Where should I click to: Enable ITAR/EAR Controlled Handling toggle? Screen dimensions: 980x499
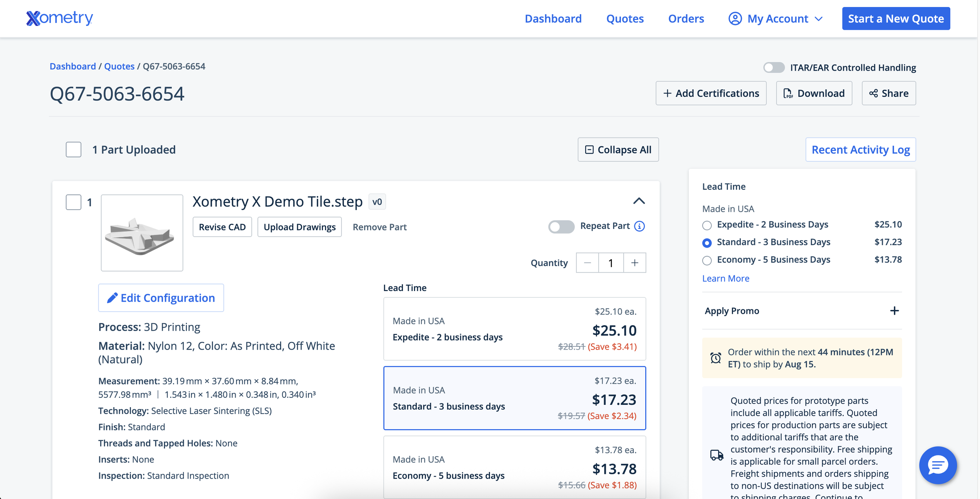pyautogui.click(x=773, y=67)
